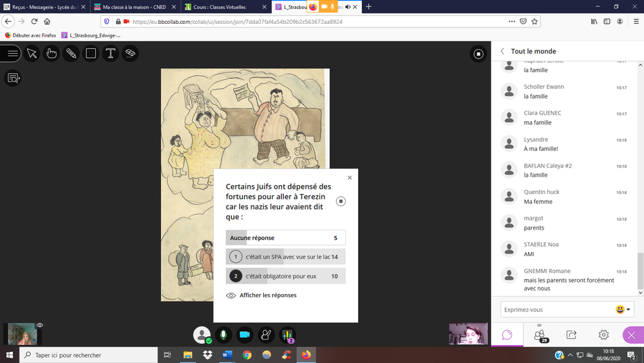
Task: Open Chrome from the taskbar
Action: click(x=247, y=355)
